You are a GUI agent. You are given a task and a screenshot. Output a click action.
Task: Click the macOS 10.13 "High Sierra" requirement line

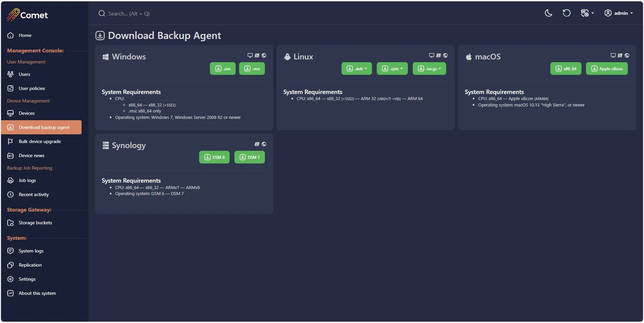pos(531,105)
